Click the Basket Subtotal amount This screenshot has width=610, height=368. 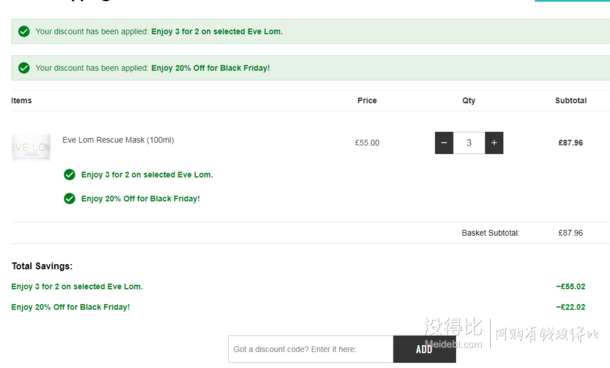pos(571,233)
